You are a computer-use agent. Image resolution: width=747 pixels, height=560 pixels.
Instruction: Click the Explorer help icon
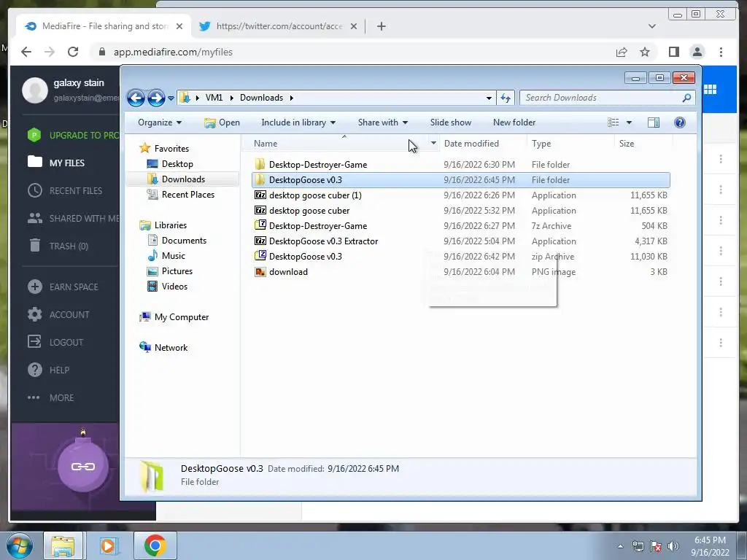[680, 122]
